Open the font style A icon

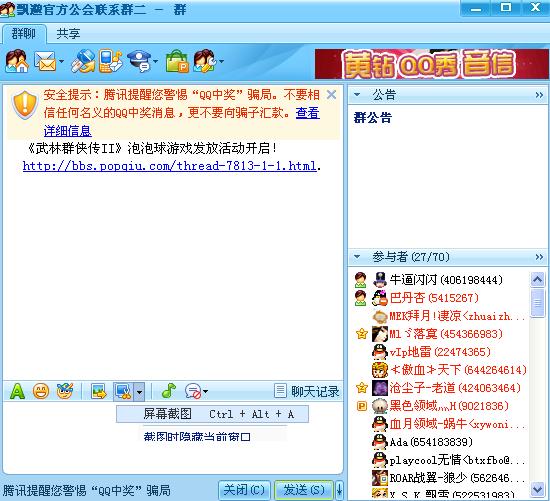(17, 391)
